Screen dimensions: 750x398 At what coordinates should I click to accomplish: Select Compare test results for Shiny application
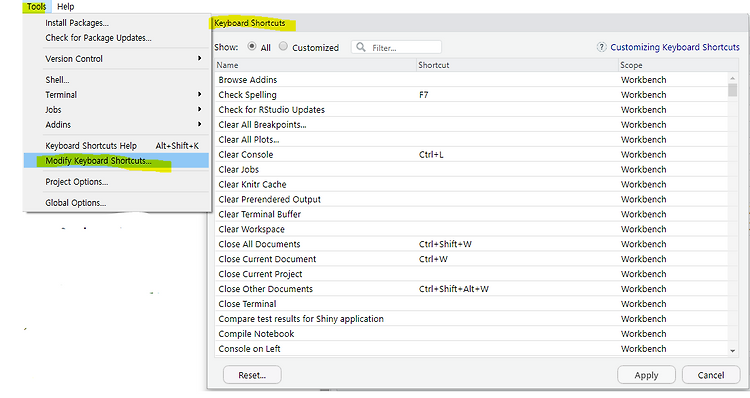coord(471,319)
